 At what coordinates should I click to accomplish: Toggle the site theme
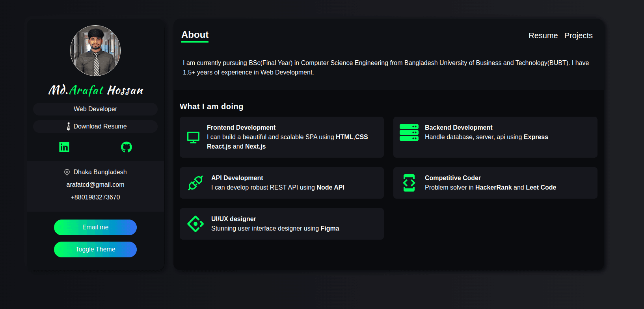coord(95,249)
